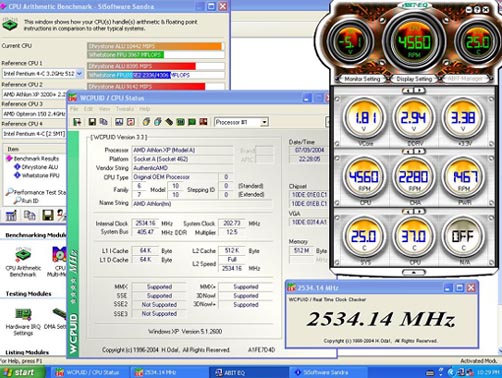Viewport: 502px width, 378px height.
Task: Switch to ABIT EQ in the taskbar
Action: click(248, 372)
